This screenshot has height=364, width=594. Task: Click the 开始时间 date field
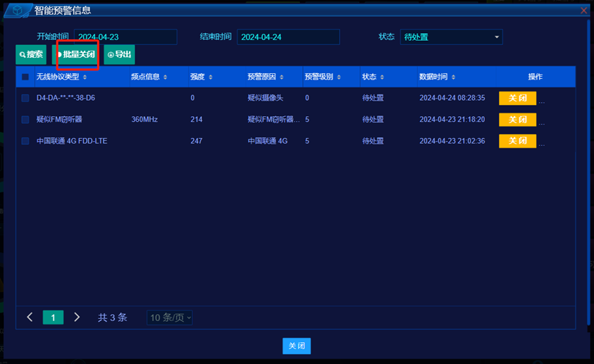(x=125, y=37)
